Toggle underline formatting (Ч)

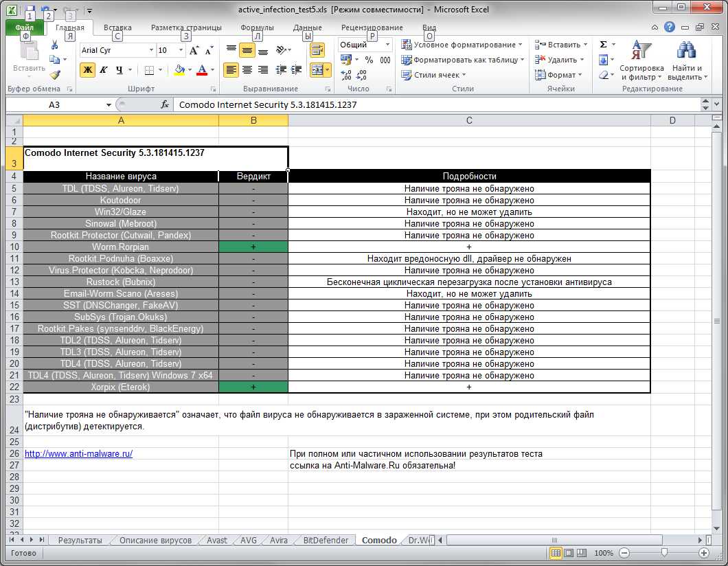click(120, 70)
